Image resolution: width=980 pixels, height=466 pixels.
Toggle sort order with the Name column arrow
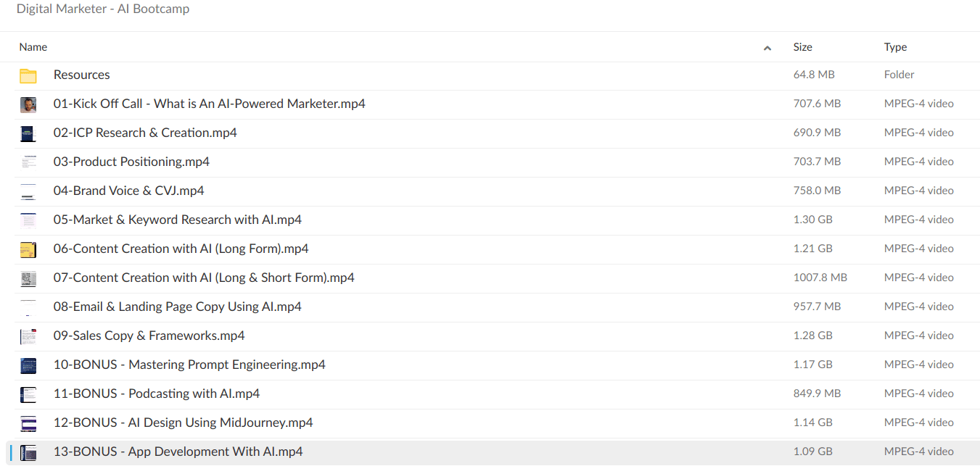tap(767, 48)
